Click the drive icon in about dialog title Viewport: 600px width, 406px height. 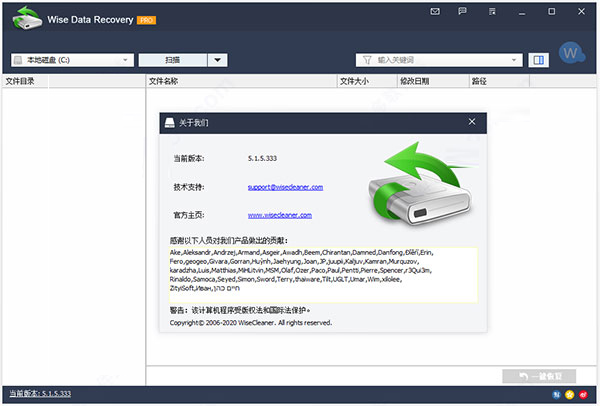click(170, 123)
